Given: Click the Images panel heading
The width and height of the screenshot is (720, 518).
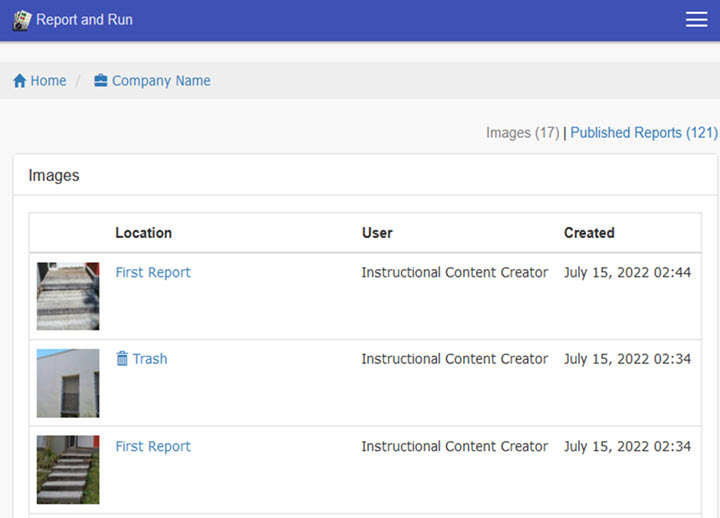Looking at the screenshot, I should (x=54, y=175).
